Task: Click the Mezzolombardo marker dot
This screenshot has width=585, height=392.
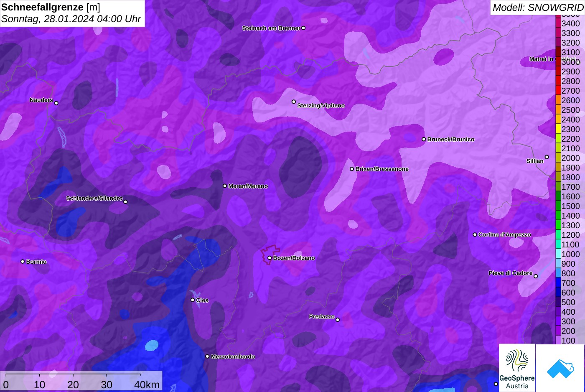Action: click(x=207, y=356)
